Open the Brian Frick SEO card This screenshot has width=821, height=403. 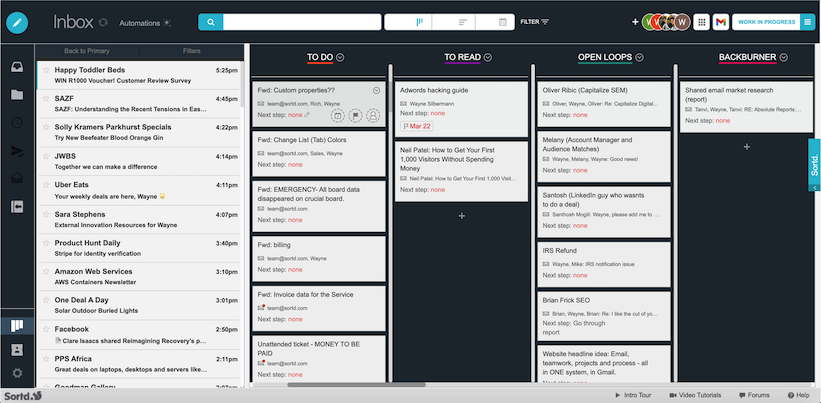(x=604, y=316)
